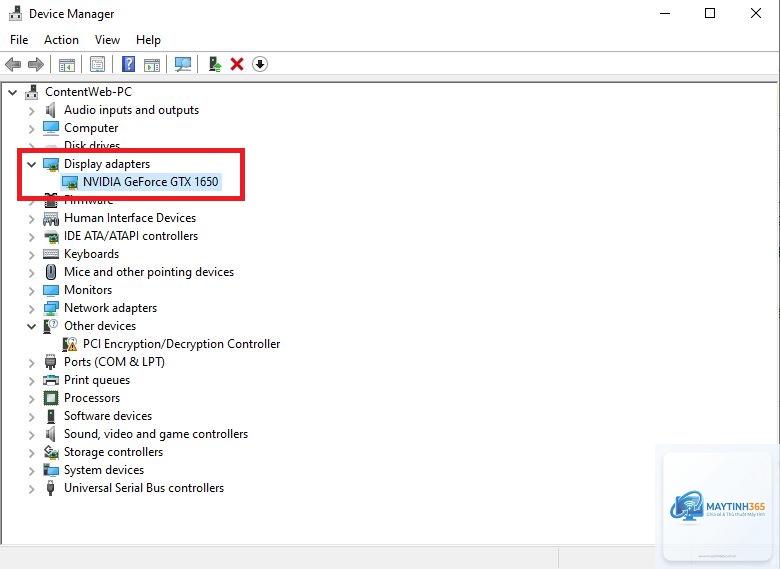This screenshot has width=780, height=569.
Task: Collapse the ContentWeb-PC root node
Action: point(13,92)
